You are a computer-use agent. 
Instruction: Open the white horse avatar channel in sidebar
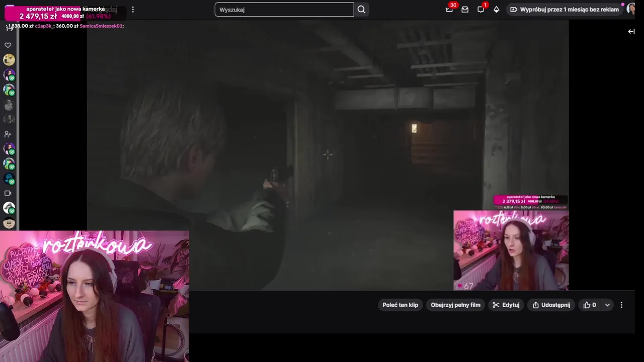point(9,208)
